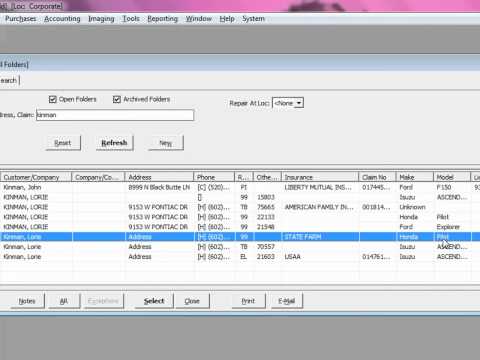This screenshot has width=480, height=360.
Task: Sort by Customer/Company column header
Action: (36, 177)
